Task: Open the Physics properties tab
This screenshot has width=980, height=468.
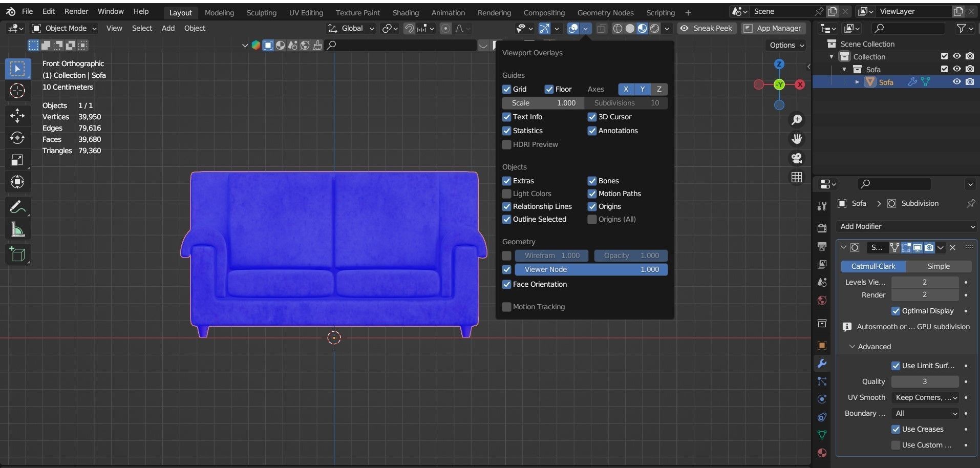Action: point(822,399)
